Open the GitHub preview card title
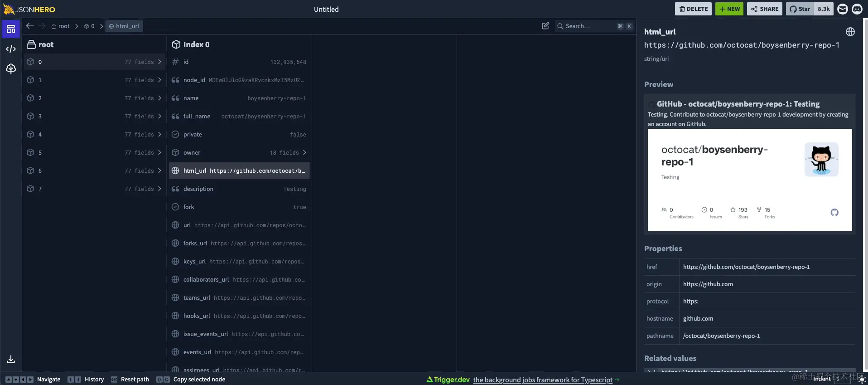This screenshot has width=868, height=385. (x=738, y=104)
